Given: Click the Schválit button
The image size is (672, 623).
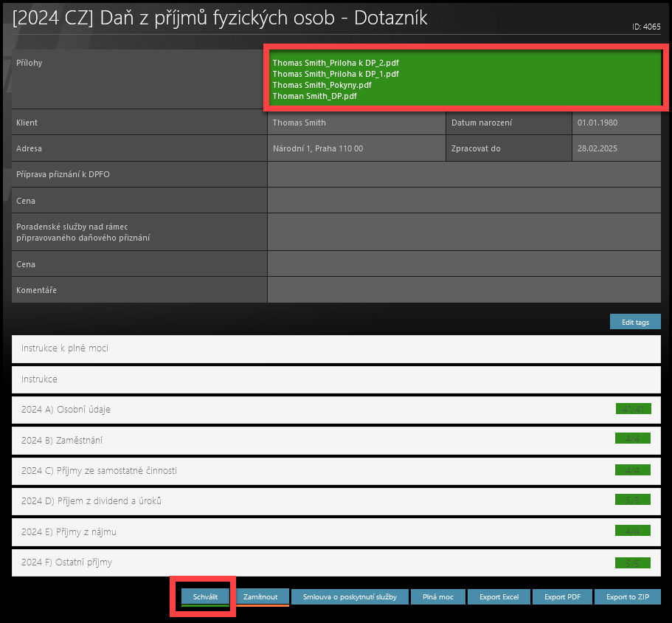Looking at the screenshot, I should 206,596.
